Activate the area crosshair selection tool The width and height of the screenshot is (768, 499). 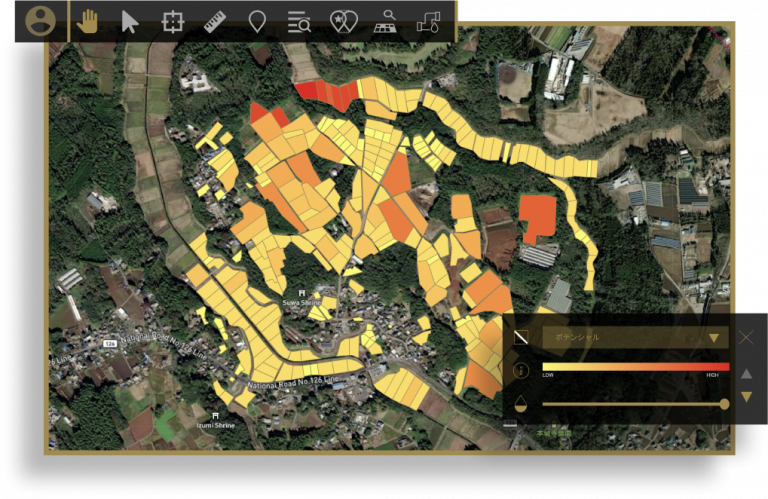(173, 22)
